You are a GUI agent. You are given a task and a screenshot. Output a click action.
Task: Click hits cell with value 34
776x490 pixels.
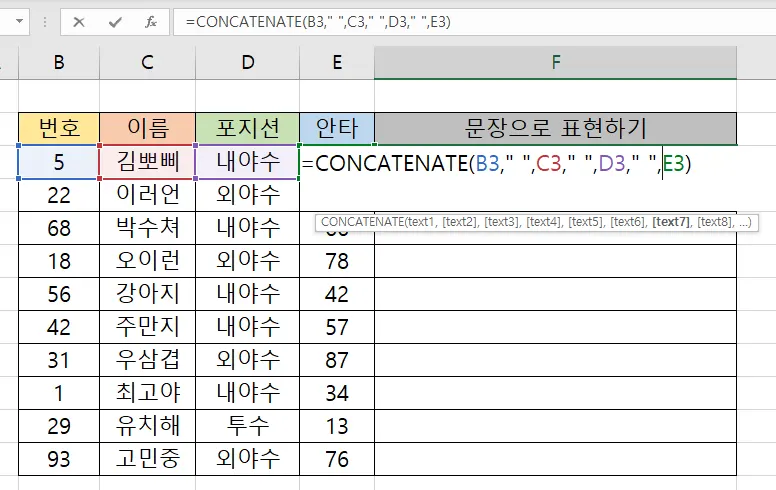[337, 393]
